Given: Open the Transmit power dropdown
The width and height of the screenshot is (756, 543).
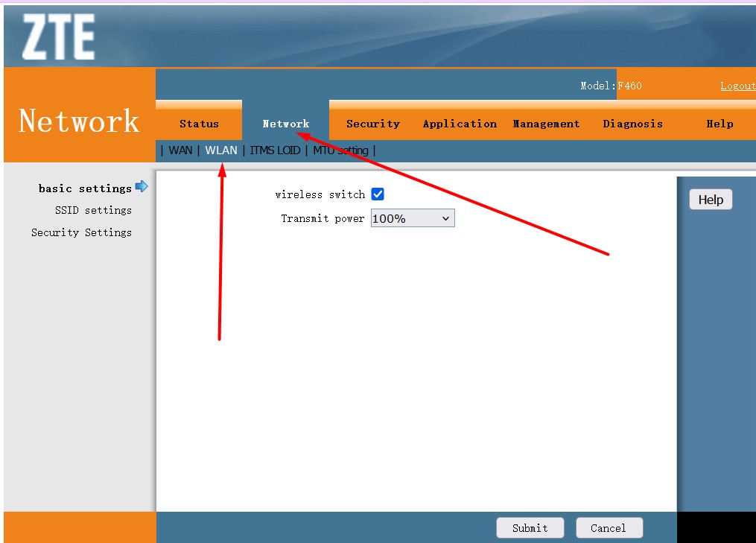Looking at the screenshot, I should pyautogui.click(x=412, y=218).
